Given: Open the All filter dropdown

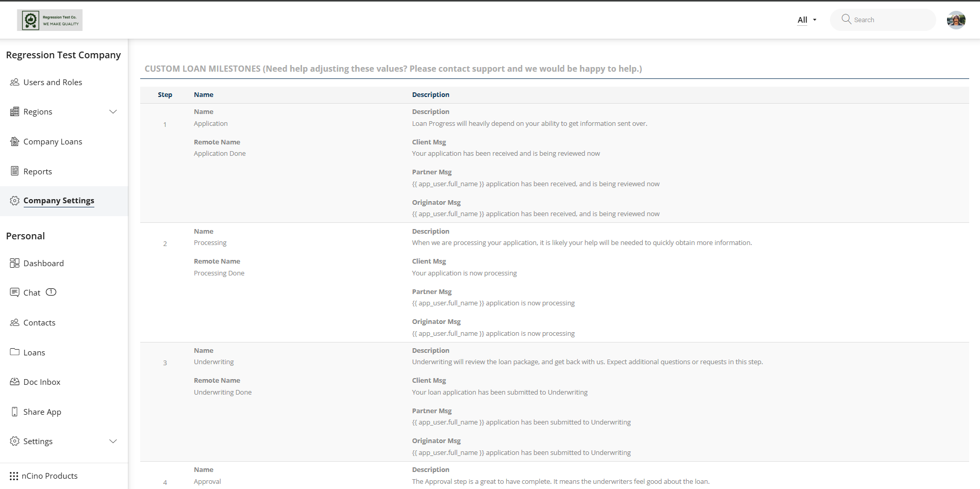Looking at the screenshot, I should click(x=807, y=20).
